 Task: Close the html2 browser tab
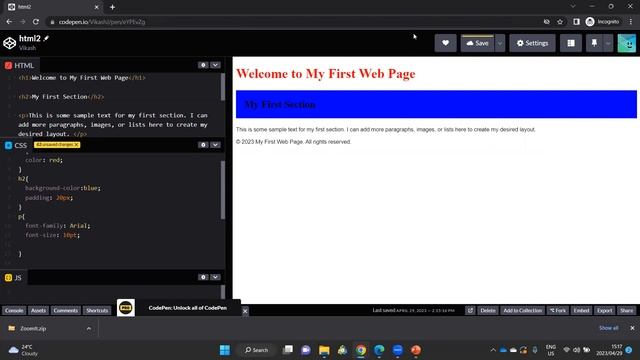[x=97, y=7]
